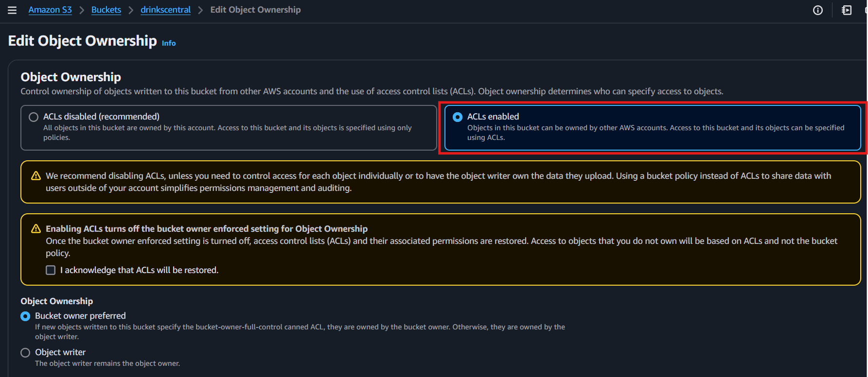
Task: Click the warning triangle icon beside "Enabling ACLs"
Action: 36,229
